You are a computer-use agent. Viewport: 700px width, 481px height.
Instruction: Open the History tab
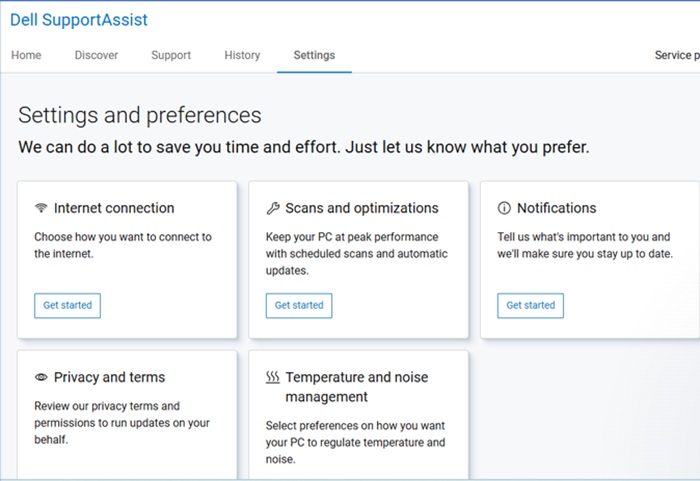point(242,55)
